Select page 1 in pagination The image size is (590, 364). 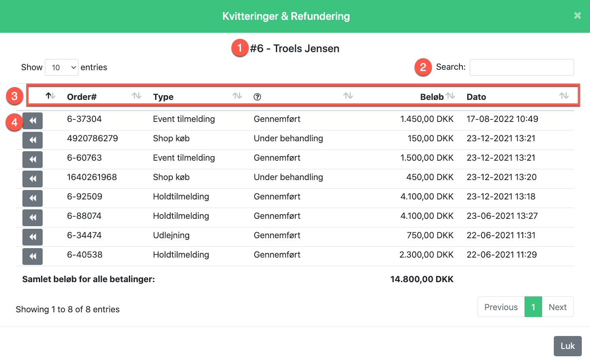533,307
